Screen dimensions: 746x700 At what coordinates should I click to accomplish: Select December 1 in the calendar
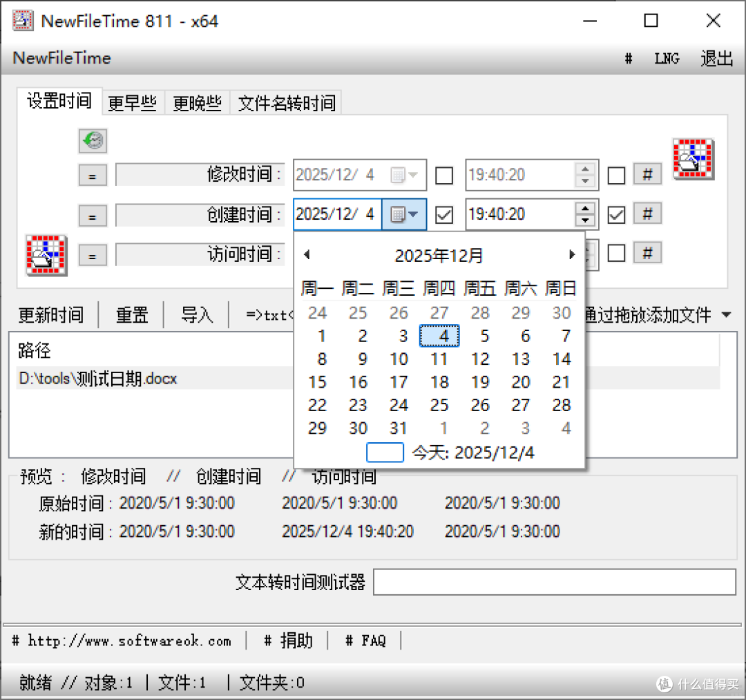tap(322, 336)
